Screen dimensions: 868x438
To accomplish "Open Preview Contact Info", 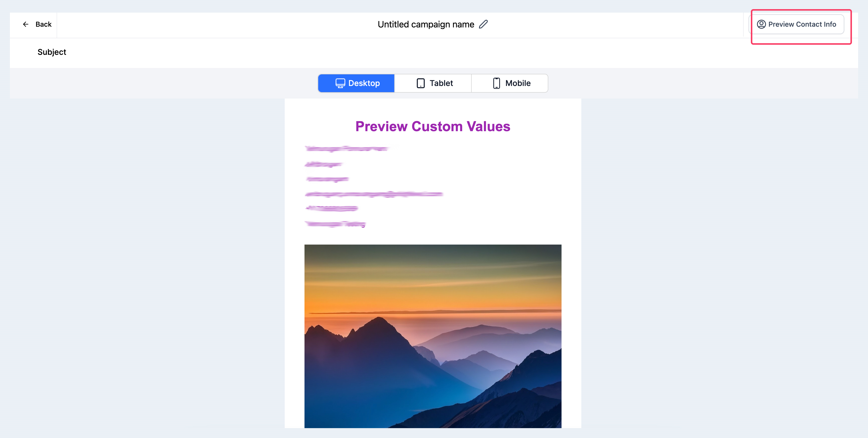I will pos(802,24).
